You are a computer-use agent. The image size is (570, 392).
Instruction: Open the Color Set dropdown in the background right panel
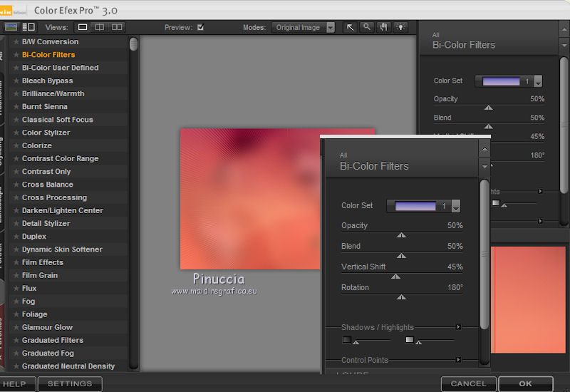(539, 81)
